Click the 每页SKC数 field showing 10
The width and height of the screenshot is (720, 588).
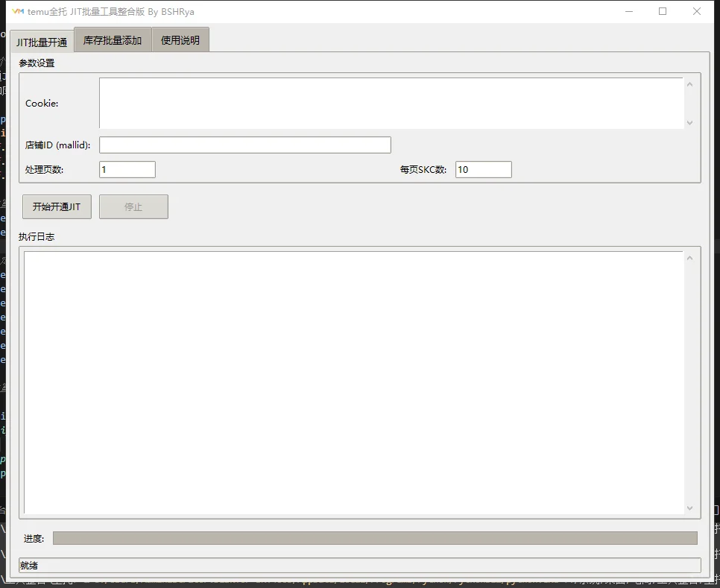tap(484, 169)
